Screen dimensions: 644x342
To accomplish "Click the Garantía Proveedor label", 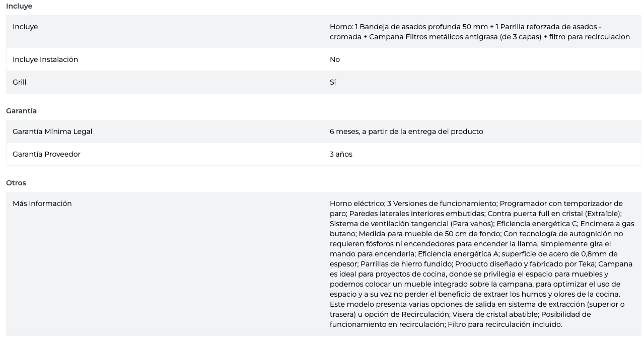I will pos(46,154).
